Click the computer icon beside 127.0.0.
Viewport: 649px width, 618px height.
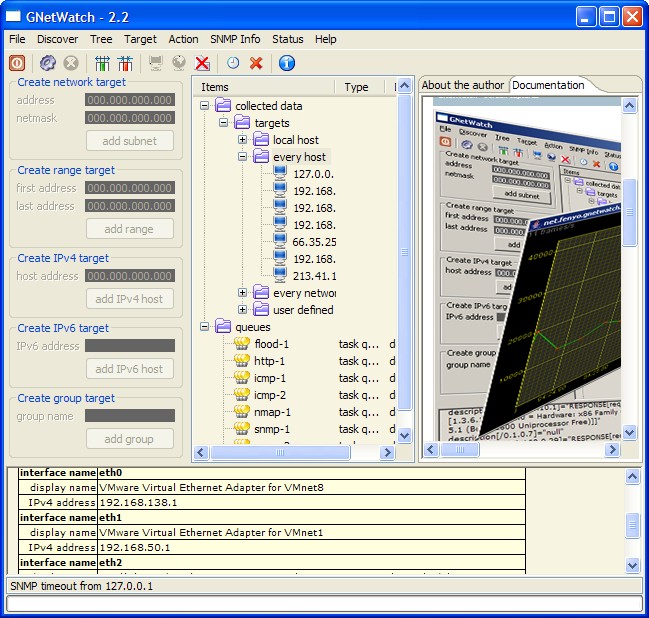click(x=280, y=173)
